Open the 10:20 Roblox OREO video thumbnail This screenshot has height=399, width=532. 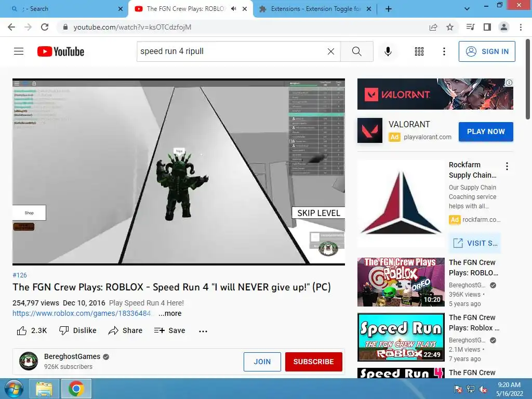click(x=401, y=282)
